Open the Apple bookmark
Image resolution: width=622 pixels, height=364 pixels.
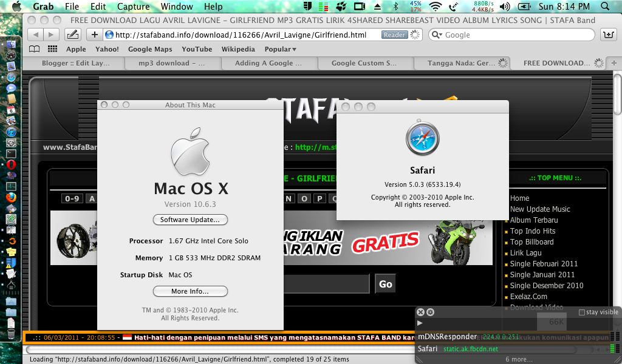(76, 49)
